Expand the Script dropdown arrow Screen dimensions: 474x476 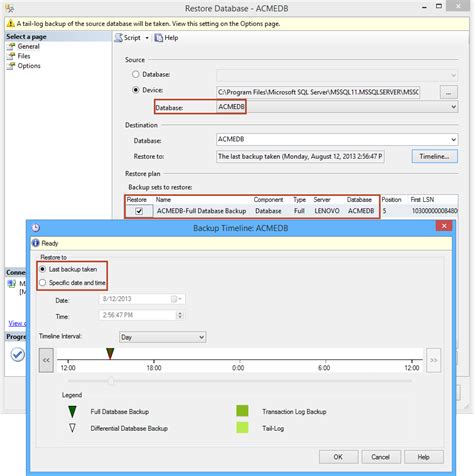(x=147, y=38)
